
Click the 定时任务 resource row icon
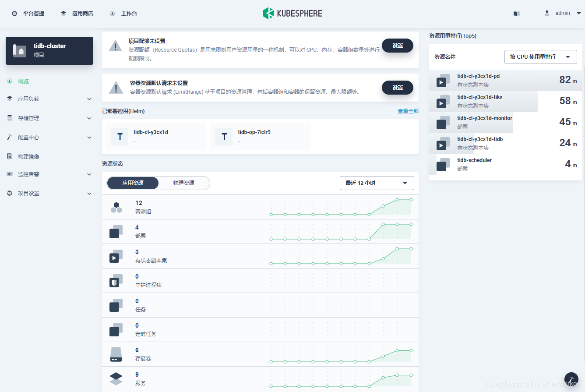[116, 330]
